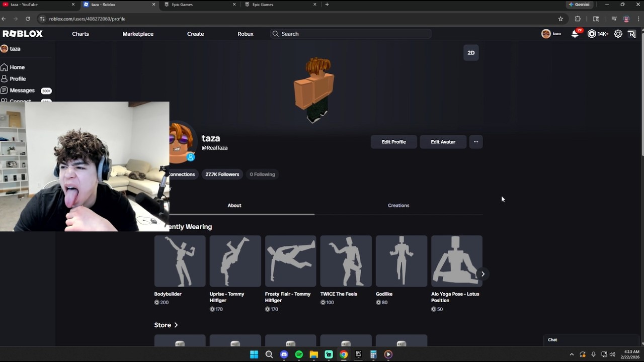This screenshot has width=644, height=362.
Task: Open new browser tab
Action: click(327, 5)
